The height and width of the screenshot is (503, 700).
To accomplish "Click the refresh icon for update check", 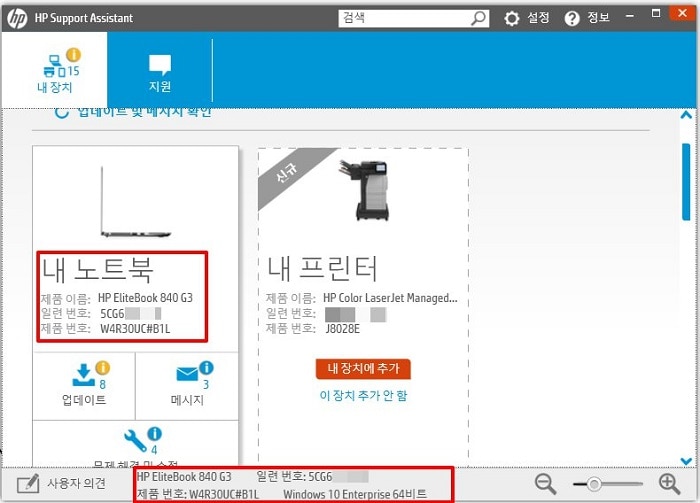I will [x=61, y=112].
